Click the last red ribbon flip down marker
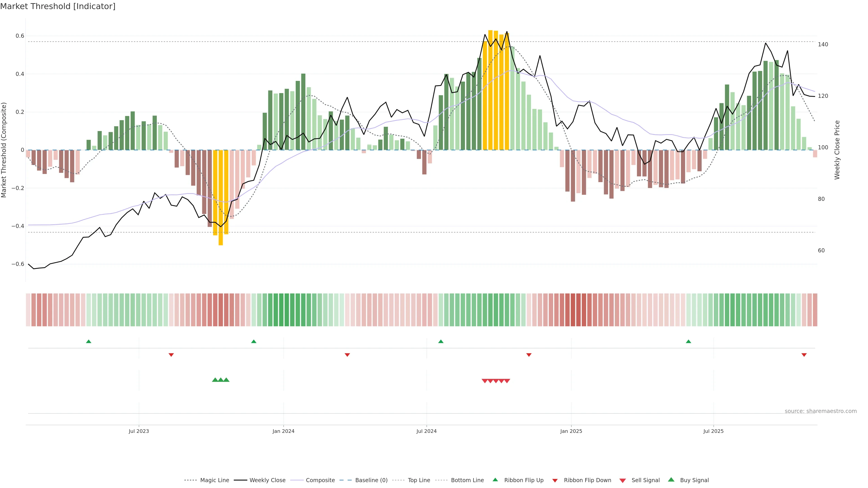The height and width of the screenshot is (488, 868). click(804, 355)
